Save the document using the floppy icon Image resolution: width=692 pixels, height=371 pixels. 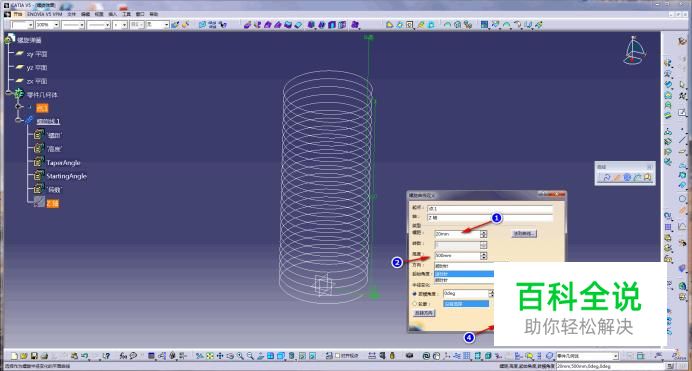click(34, 356)
